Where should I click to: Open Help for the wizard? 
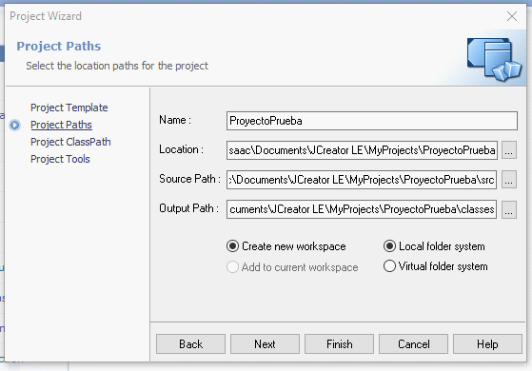click(x=488, y=344)
